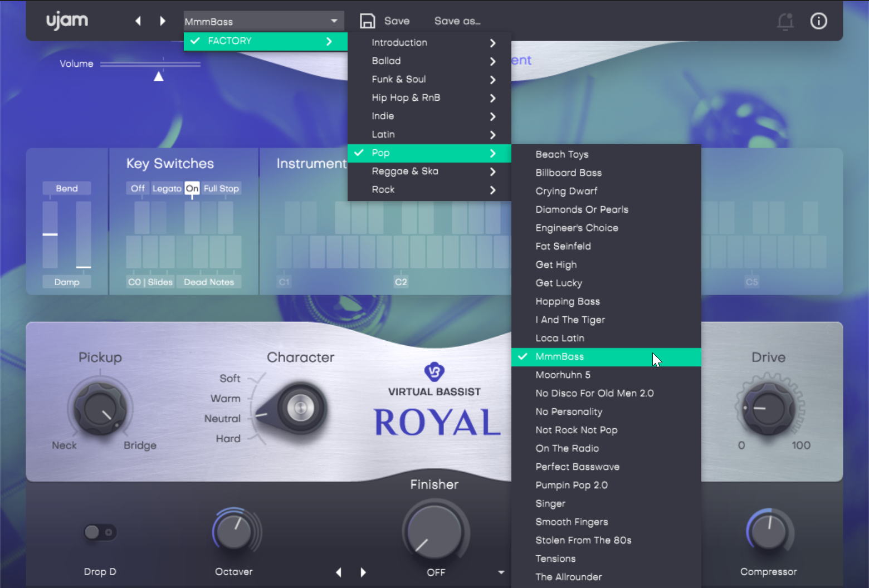Expand the Funk & Soul category
This screenshot has height=588, width=869.
pos(429,80)
